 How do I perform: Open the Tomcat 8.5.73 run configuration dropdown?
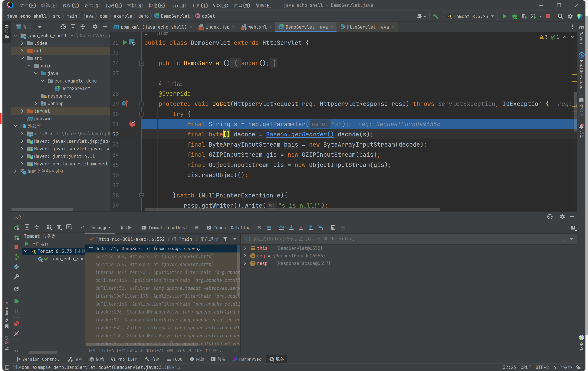point(470,16)
